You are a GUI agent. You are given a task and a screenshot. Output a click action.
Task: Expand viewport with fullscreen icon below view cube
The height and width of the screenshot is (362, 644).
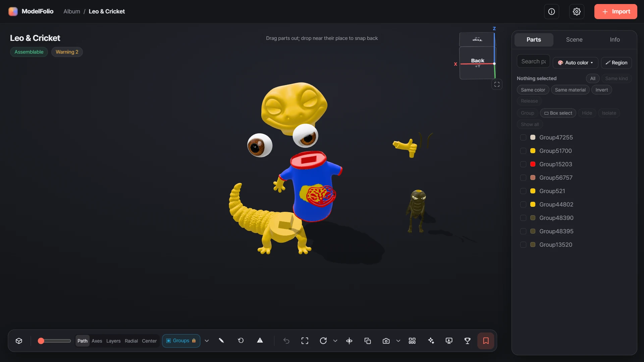click(497, 84)
